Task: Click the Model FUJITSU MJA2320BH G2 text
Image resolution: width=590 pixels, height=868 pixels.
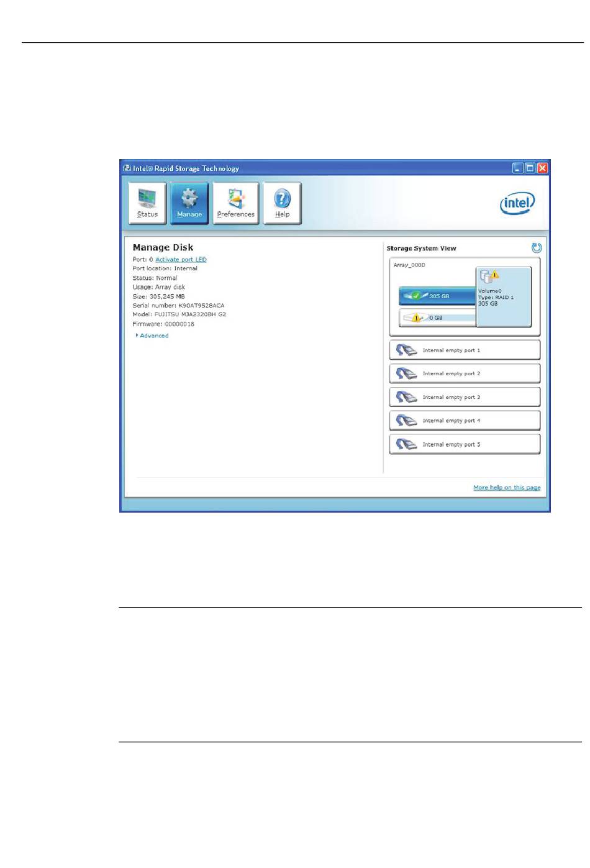Action: [x=179, y=315]
